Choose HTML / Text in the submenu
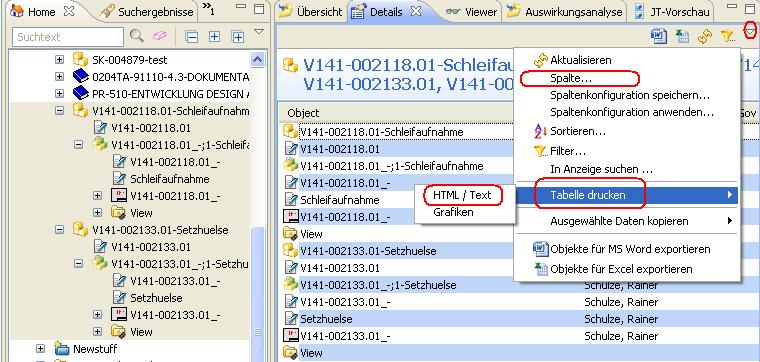Viewport: 760px width, 362px height. pyautogui.click(x=462, y=195)
